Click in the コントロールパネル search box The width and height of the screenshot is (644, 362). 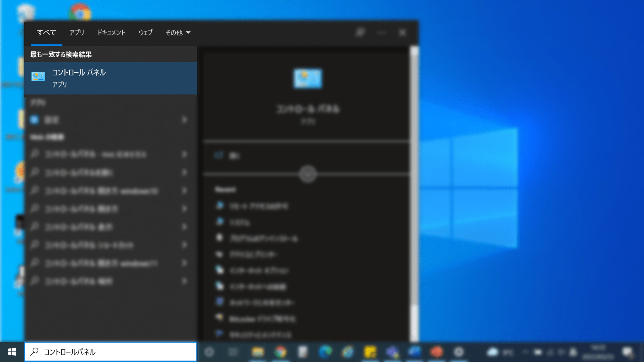(x=111, y=351)
